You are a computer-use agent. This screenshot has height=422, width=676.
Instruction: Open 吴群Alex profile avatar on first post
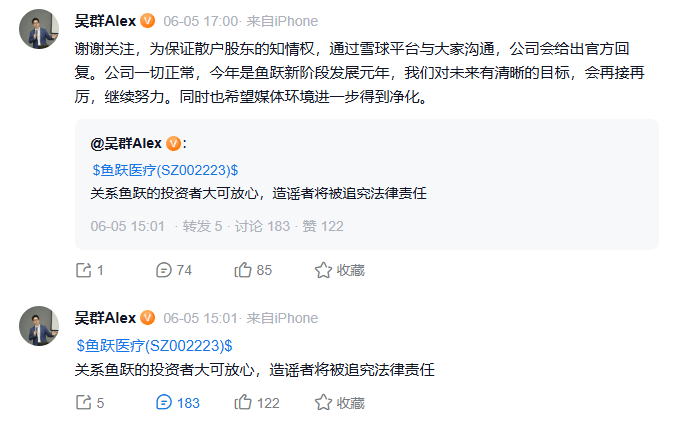point(39,32)
